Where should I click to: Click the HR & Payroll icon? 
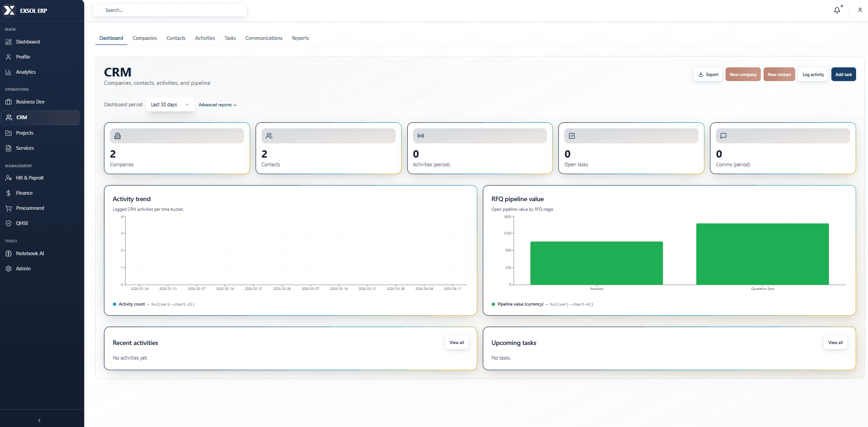tap(8, 178)
